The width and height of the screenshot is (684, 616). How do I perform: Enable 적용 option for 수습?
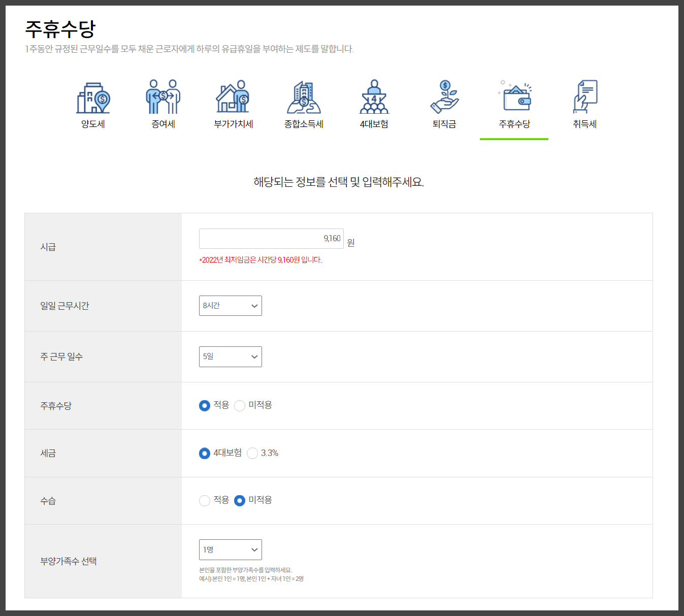tap(205, 501)
